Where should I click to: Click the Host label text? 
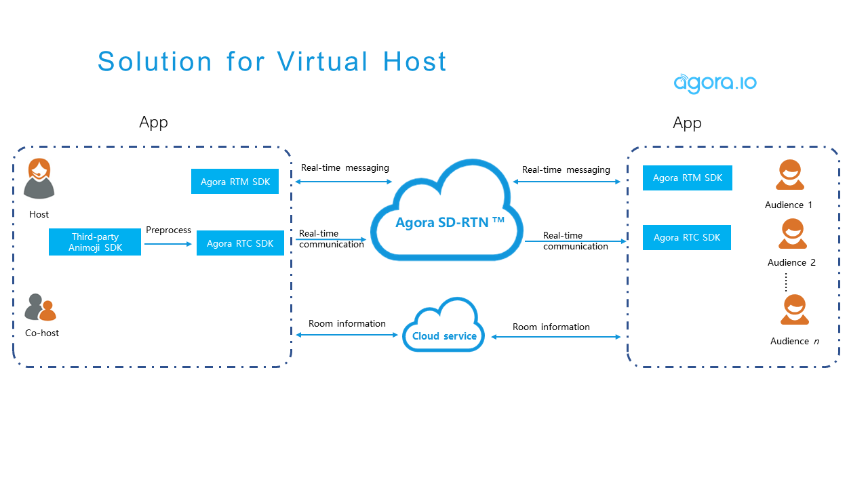(x=39, y=214)
